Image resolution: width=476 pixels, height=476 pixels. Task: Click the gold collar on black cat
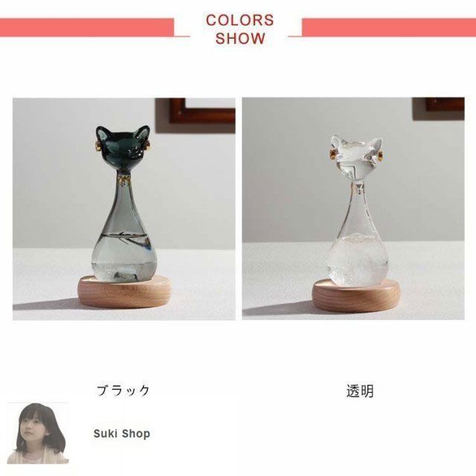(x=124, y=178)
